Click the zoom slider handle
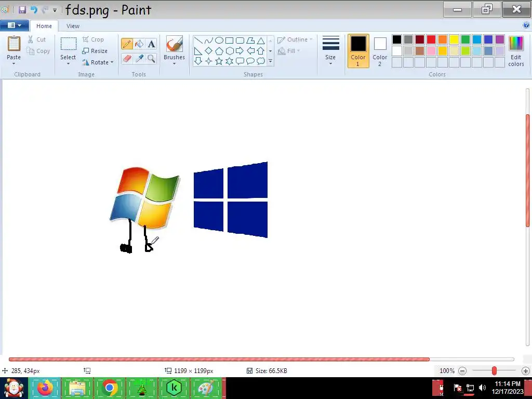This screenshot has width=532, height=399. (x=495, y=371)
